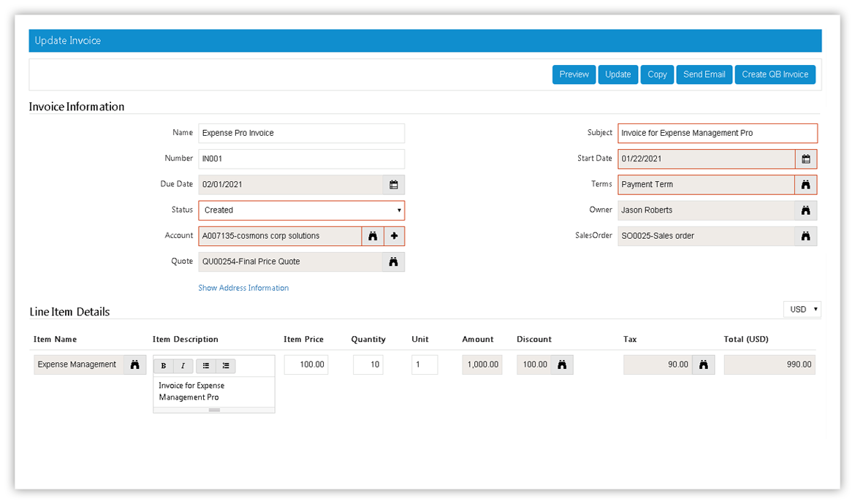The height and width of the screenshot is (504, 855).
Task: Open the Tax lookup in line item
Action: pyautogui.click(x=703, y=364)
